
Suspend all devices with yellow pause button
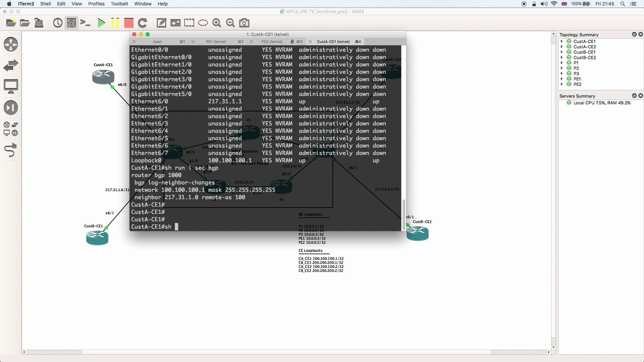[115, 23]
